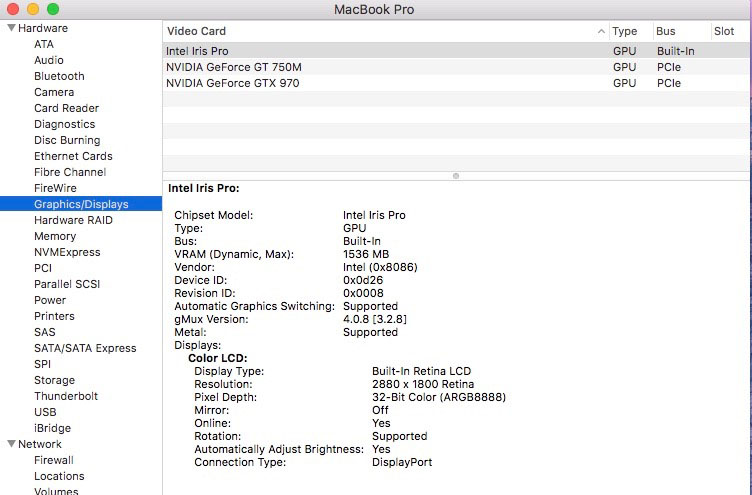Viewport: 752px width, 495px height.
Task: Click the MacBook Pro window title
Action: click(x=374, y=9)
